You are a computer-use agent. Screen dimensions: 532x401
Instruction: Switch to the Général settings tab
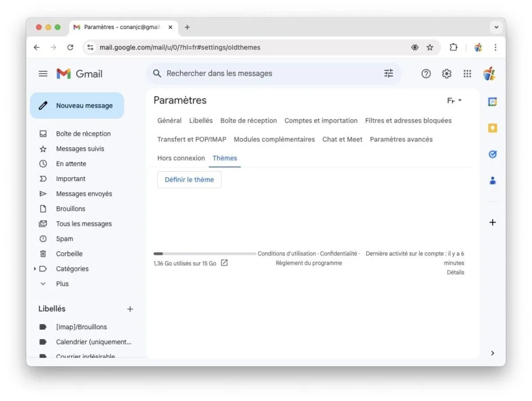pos(169,121)
